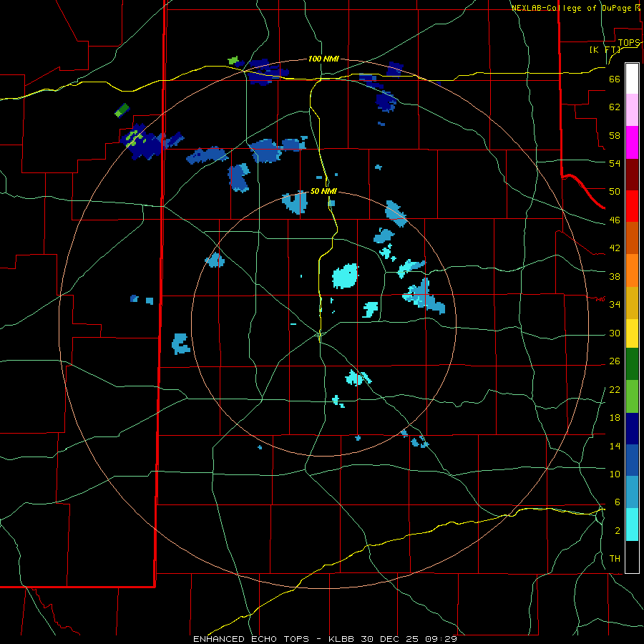644x644 pixels.
Task: Pick the light orange legend swatch
Action: [632, 270]
